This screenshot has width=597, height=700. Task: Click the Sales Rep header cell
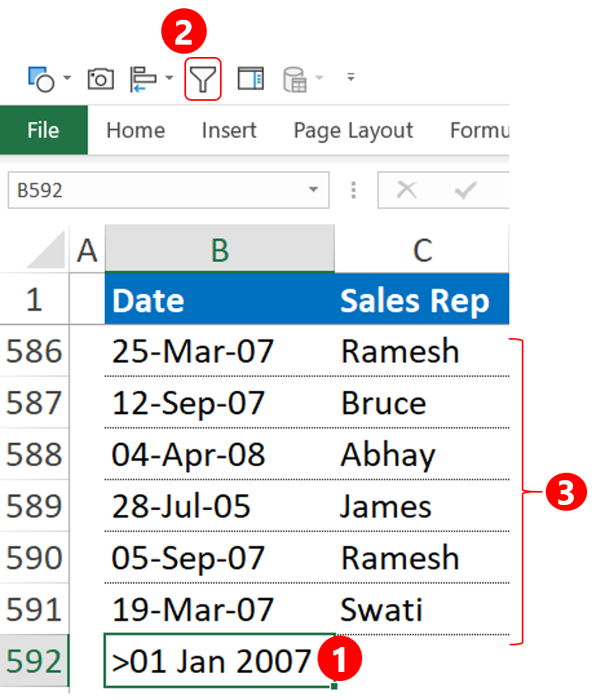click(x=422, y=299)
